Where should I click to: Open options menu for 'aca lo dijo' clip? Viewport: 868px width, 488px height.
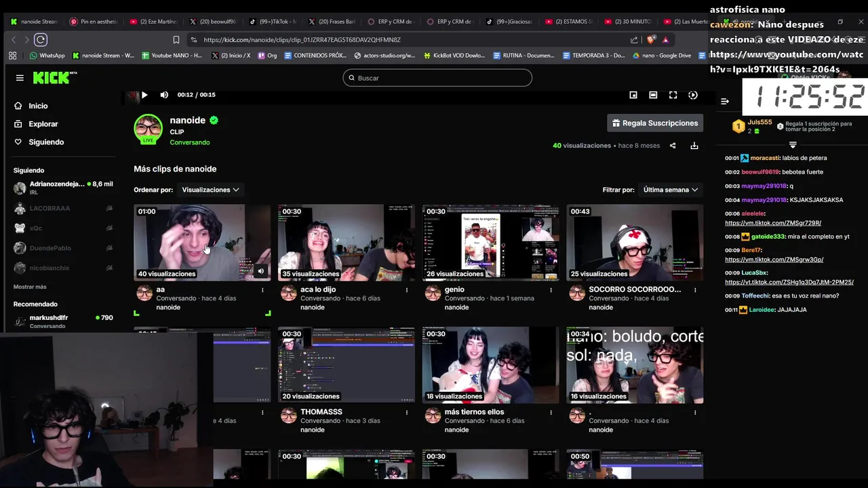(407, 290)
